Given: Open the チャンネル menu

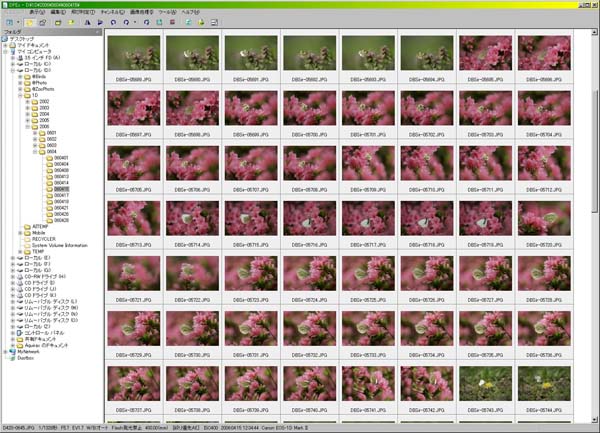Looking at the screenshot, I should [x=112, y=12].
